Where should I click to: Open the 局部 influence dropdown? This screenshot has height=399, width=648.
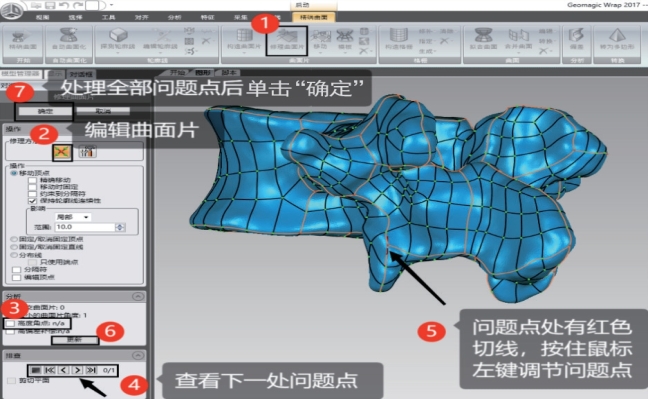[x=73, y=217]
